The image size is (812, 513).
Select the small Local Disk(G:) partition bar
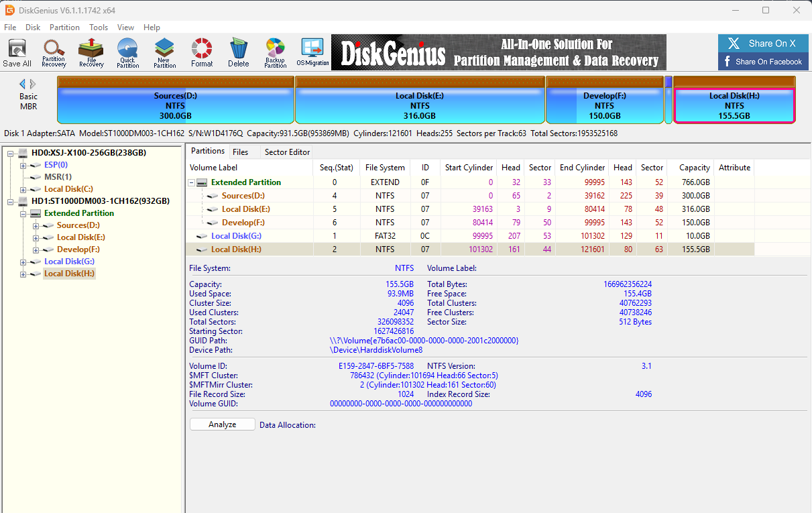coord(669,100)
